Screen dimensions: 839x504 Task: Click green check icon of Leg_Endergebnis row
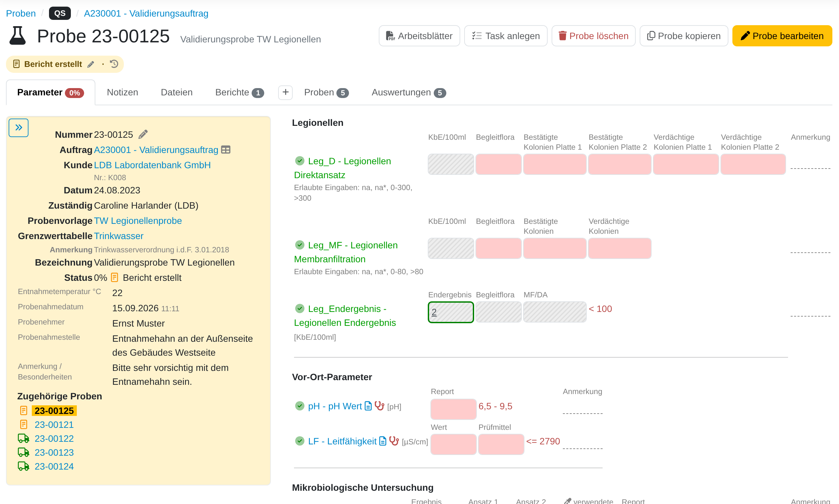[300, 308]
